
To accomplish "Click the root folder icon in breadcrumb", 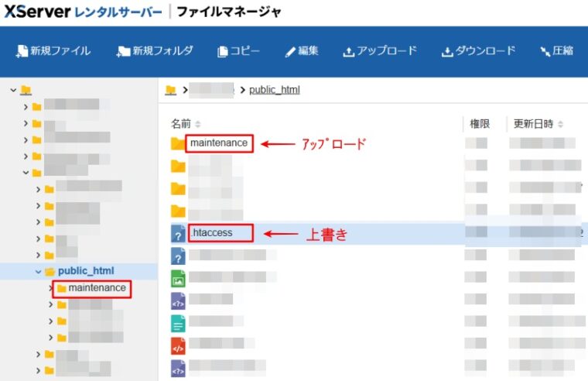I will point(171,90).
